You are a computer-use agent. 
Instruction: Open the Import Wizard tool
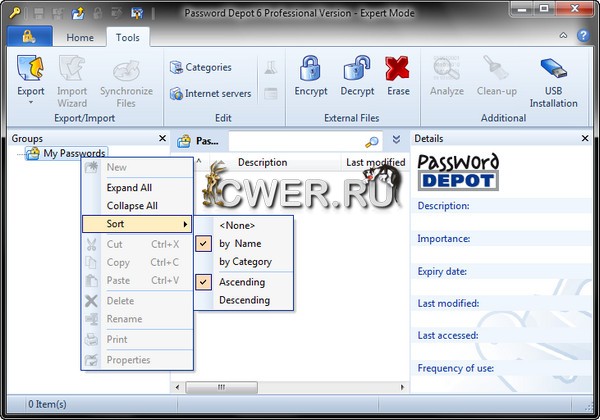tap(72, 81)
